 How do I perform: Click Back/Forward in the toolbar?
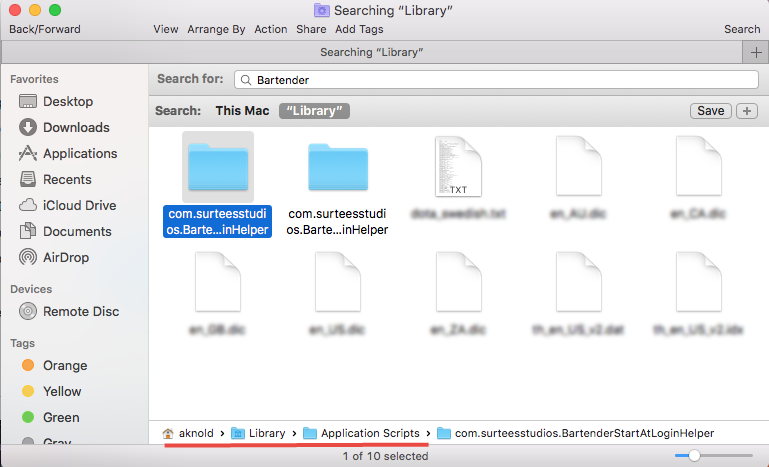point(45,29)
